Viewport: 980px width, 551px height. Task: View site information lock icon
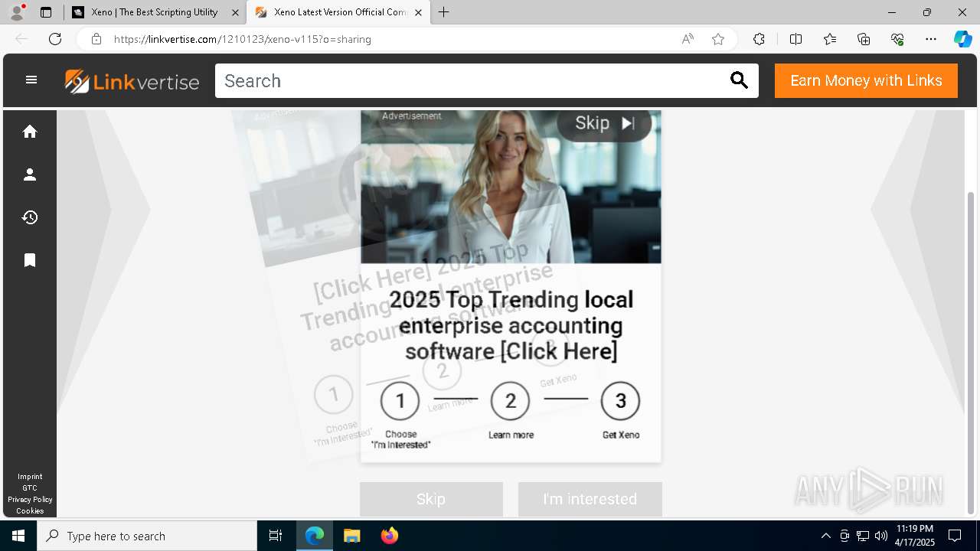(96, 39)
